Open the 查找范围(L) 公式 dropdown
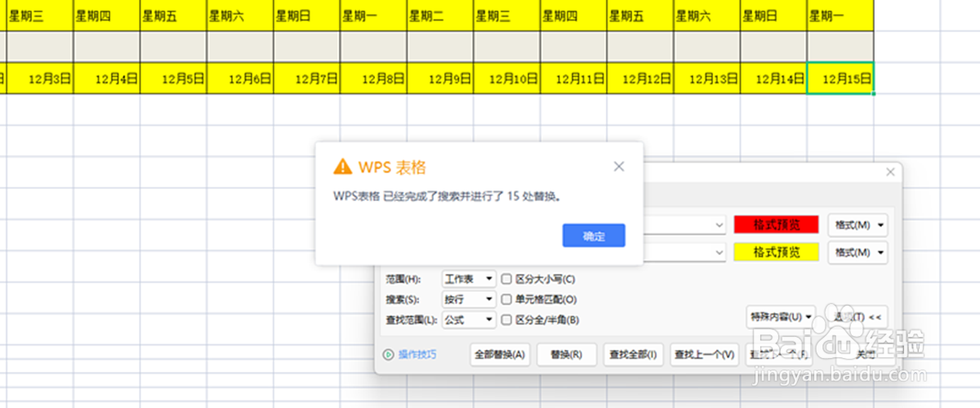The width and height of the screenshot is (980, 408). [x=468, y=320]
